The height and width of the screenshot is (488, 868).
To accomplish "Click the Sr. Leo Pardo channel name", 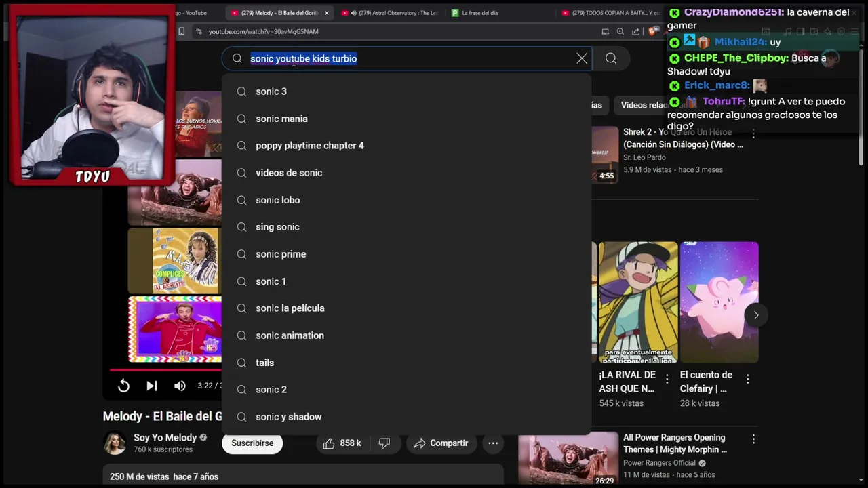I will [644, 157].
